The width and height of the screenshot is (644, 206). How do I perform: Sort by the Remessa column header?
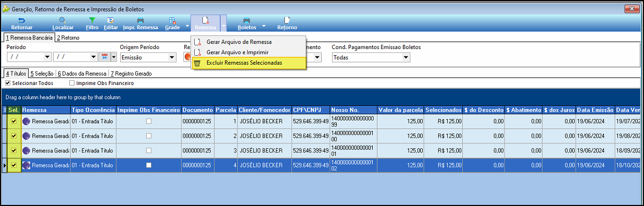pos(45,110)
